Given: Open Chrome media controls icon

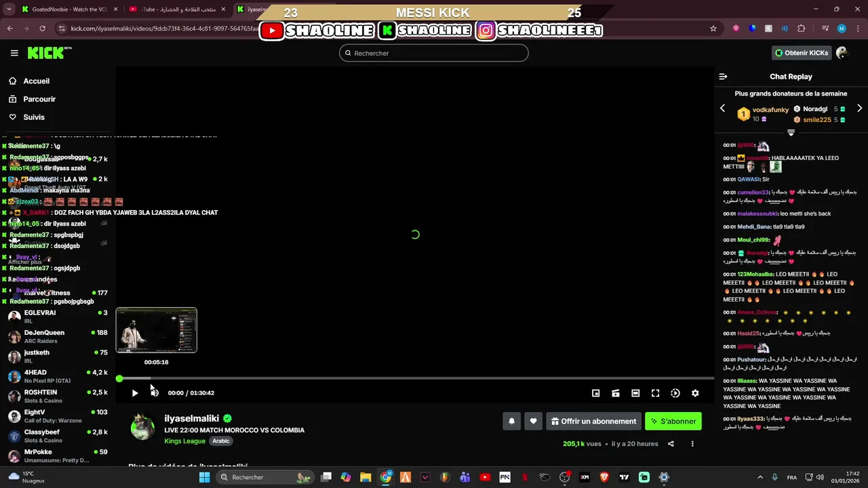Looking at the screenshot, I should point(825,28).
